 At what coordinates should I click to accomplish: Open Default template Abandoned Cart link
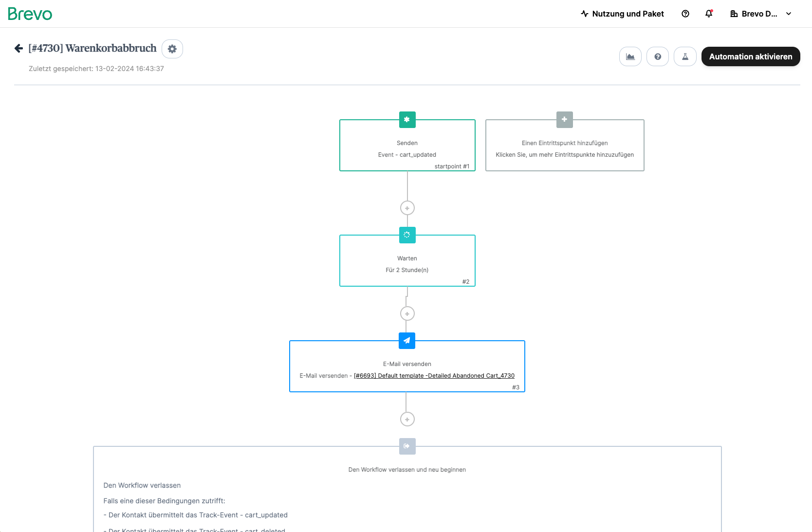point(434,376)
